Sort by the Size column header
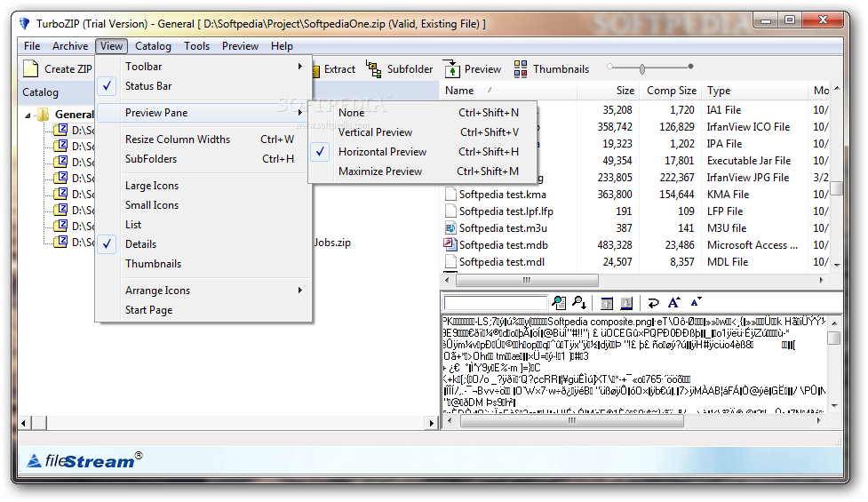 point(609,91)
